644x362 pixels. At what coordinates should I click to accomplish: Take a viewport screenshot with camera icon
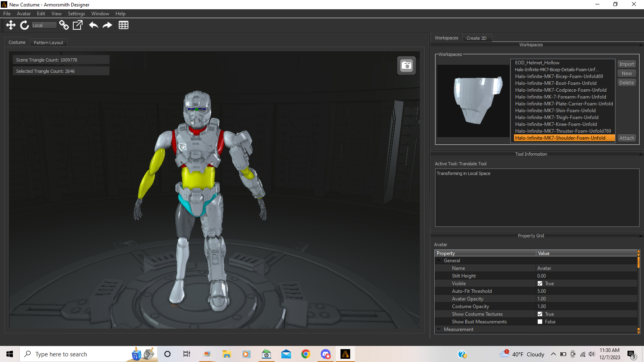tap(407, 66)
